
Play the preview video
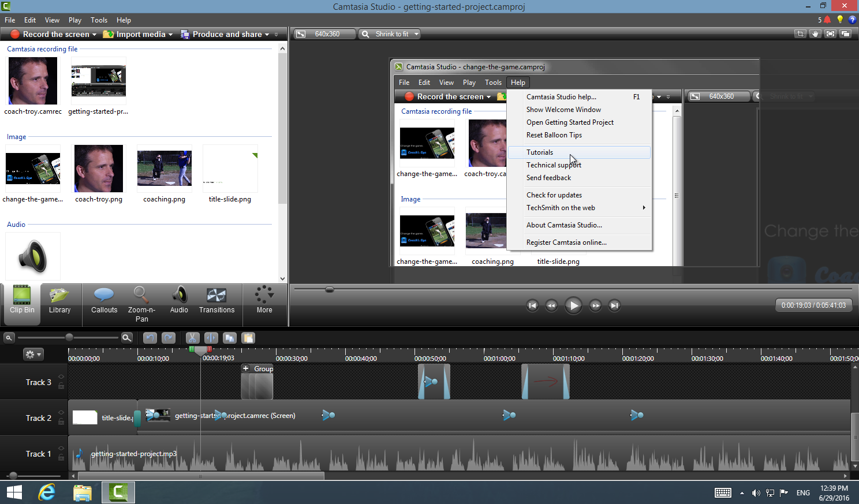(573, 305)
